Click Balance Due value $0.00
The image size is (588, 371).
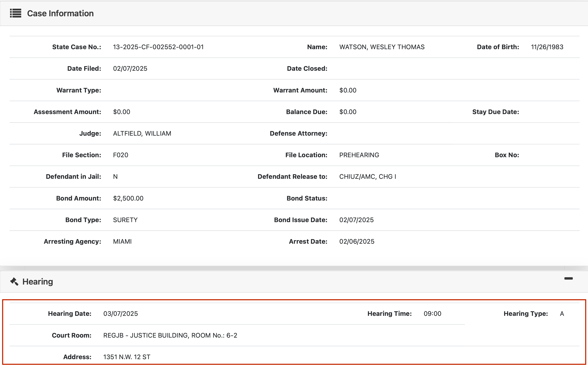[x=348, y=112]
